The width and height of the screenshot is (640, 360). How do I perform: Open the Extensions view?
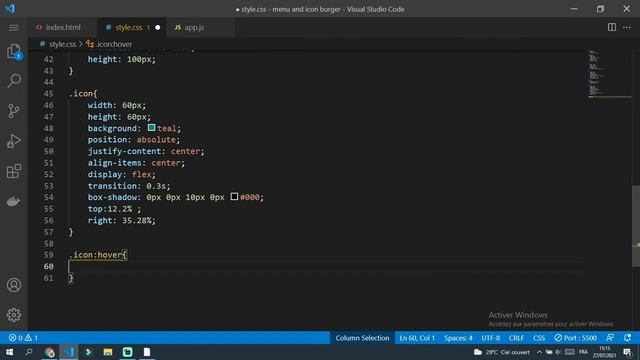pos(14,171)
